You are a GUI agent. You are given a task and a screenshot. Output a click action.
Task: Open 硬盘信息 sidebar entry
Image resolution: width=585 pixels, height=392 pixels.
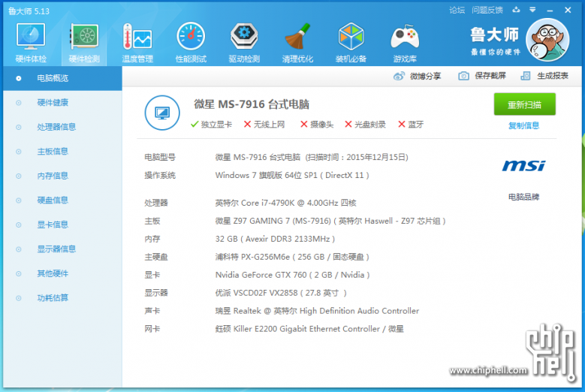62,201
